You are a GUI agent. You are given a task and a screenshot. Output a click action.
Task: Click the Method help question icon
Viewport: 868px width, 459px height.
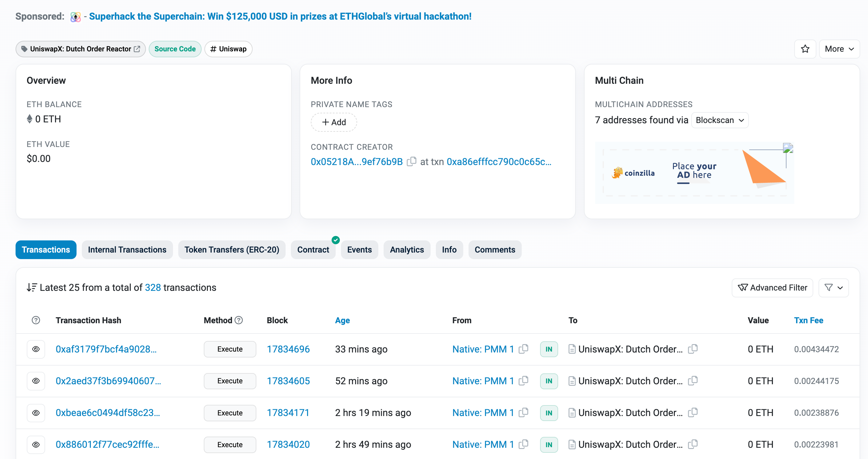pyautogui.click(x=239, y=320)
